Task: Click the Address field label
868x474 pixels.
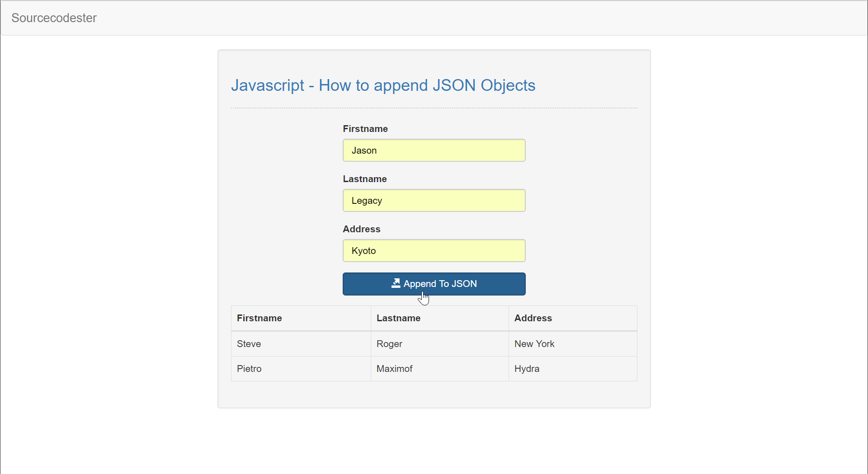Action: click(x=361, y=229)
